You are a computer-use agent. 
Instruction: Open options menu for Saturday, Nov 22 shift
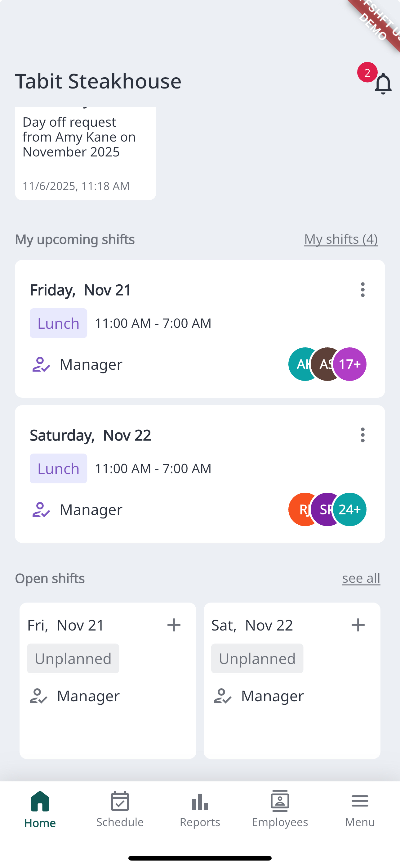(362, 435)
